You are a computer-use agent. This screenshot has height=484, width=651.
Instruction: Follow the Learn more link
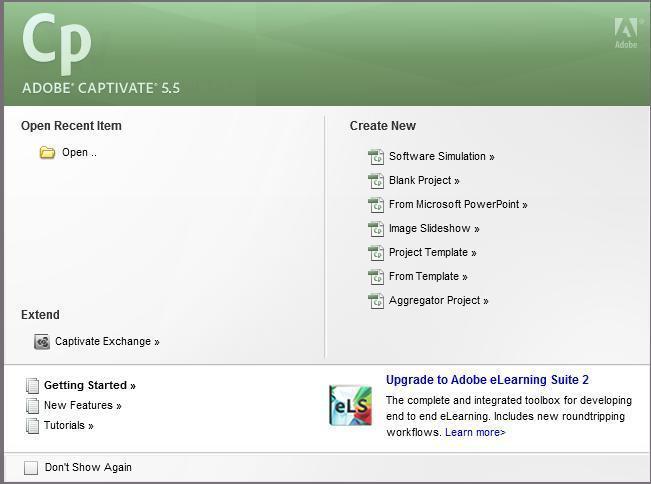475,433
